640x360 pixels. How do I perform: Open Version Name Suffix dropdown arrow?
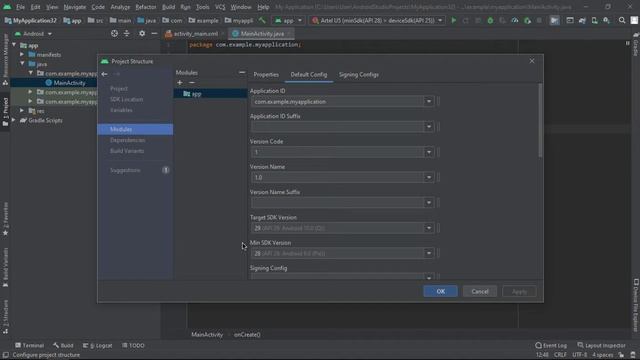429,203
